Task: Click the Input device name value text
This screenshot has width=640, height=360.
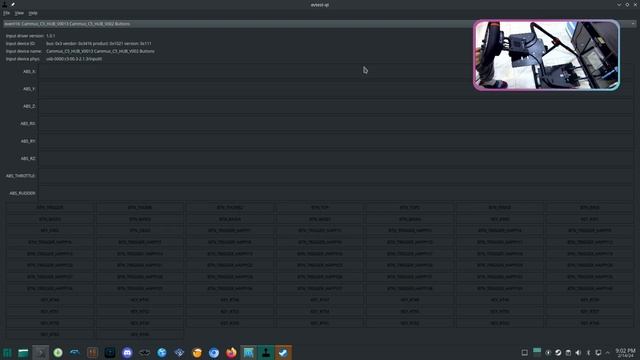Action: pyautogui.click(x=100, y=51)
